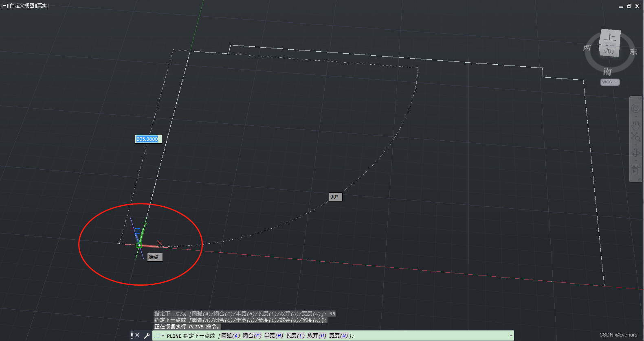Open the 真实 visual style menu
Image resolution: width=644 pixels, height=341 pixels.
click(42, 6)
